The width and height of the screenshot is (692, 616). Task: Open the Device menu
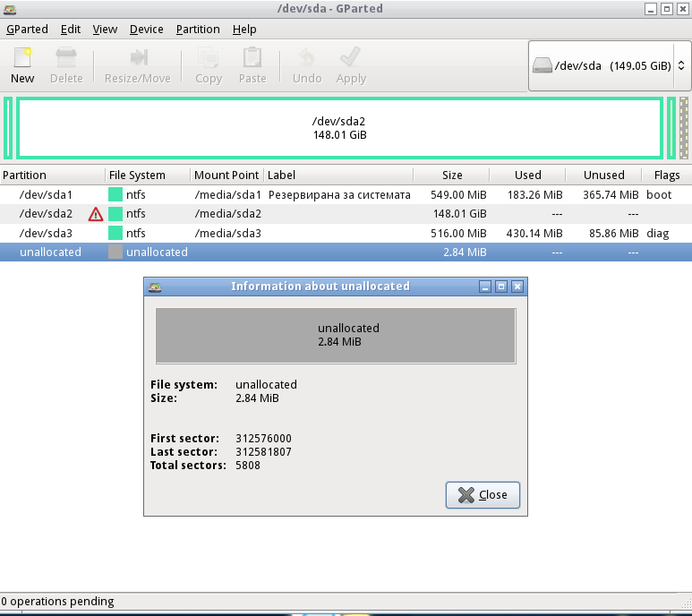pyautogui.click(x=147, y=30)
